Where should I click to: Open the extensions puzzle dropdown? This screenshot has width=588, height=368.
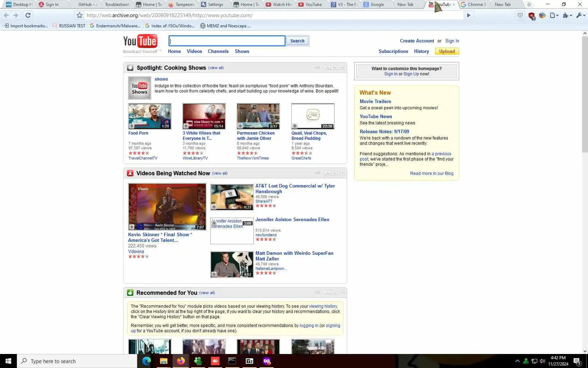point(567,15)
